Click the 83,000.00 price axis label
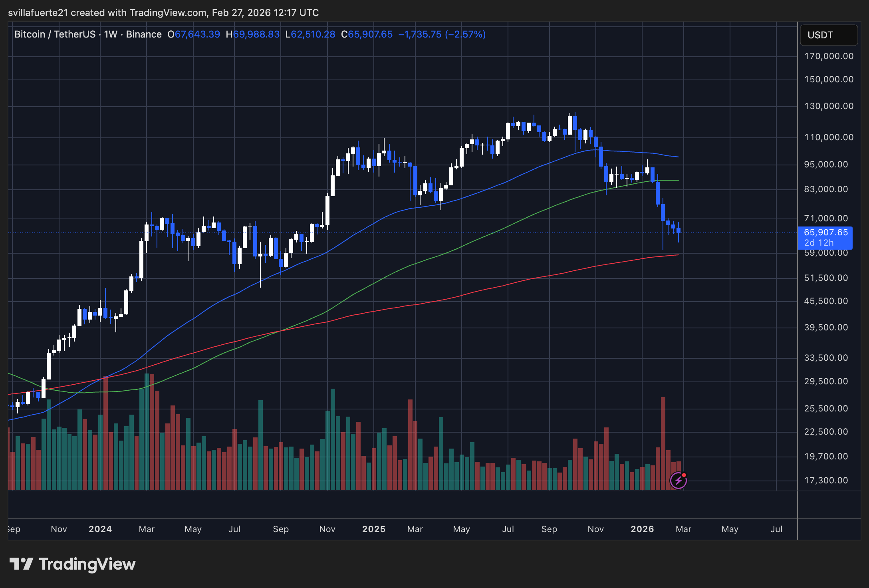 click(826, 189)
